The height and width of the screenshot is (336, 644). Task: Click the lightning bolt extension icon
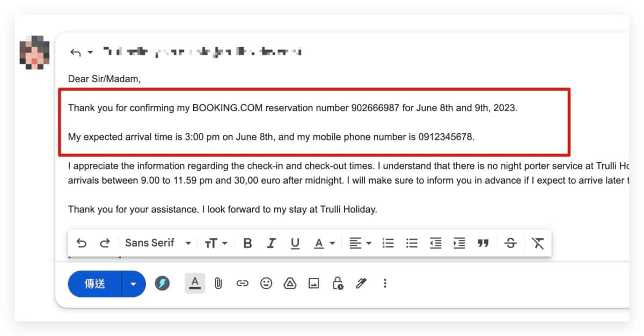click(x=162, y=283)
